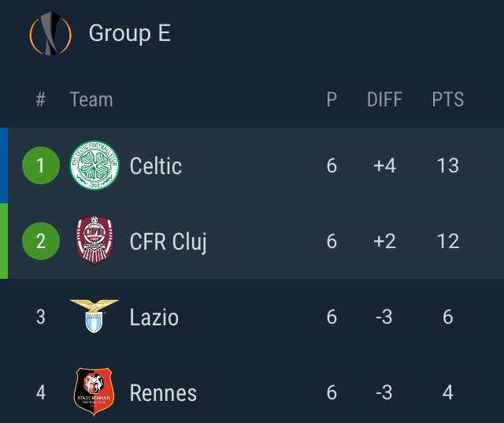Click CFR Cluj's +2 goal difference
The width and height of the screenshot is (504, 423).
[384, 241]
